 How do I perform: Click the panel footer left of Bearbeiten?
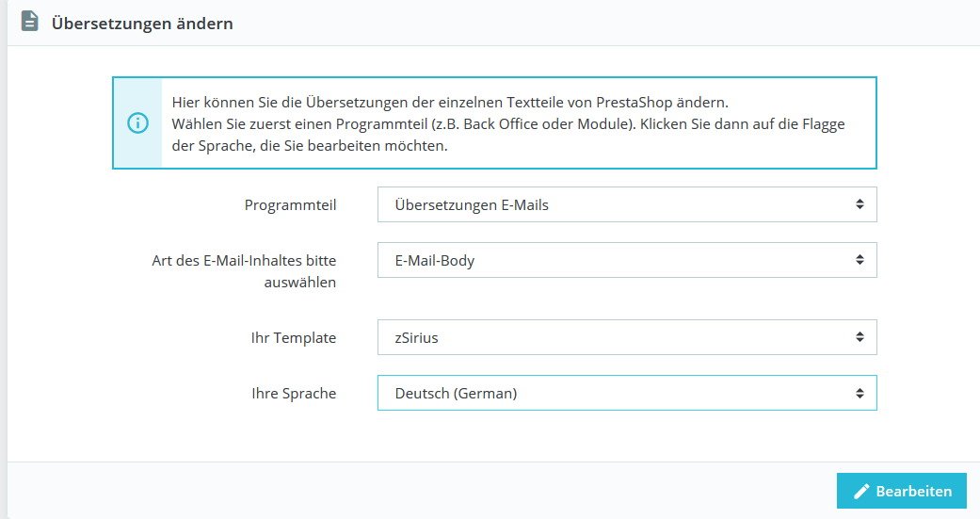[x=414, y=491]
